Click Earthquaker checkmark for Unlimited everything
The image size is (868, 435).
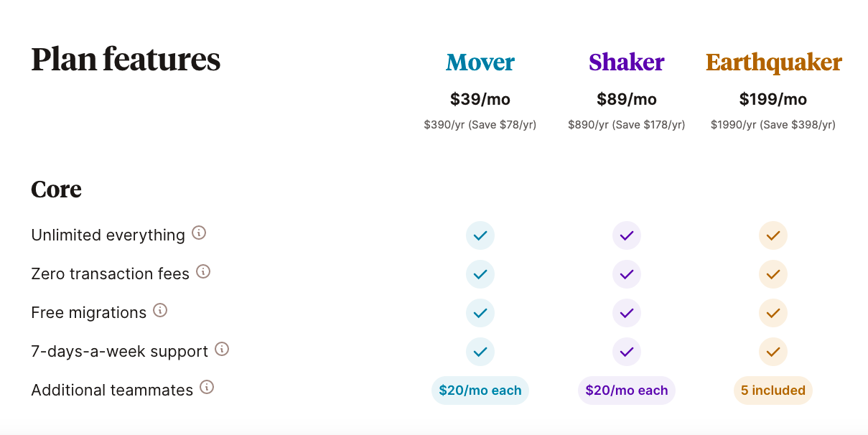click(773, 235)
